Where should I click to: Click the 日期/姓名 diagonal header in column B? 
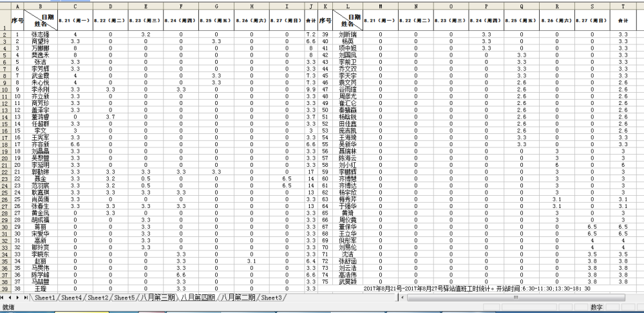41,20
